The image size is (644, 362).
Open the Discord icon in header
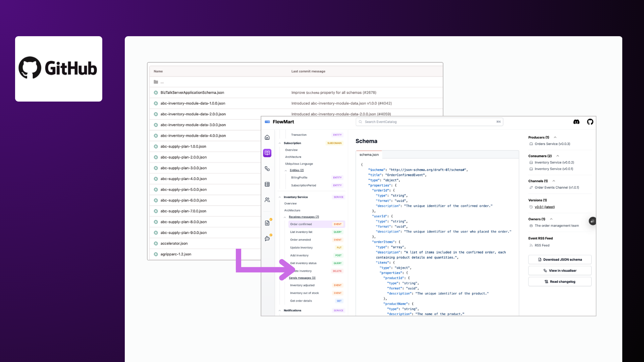(x=576, y=122)
